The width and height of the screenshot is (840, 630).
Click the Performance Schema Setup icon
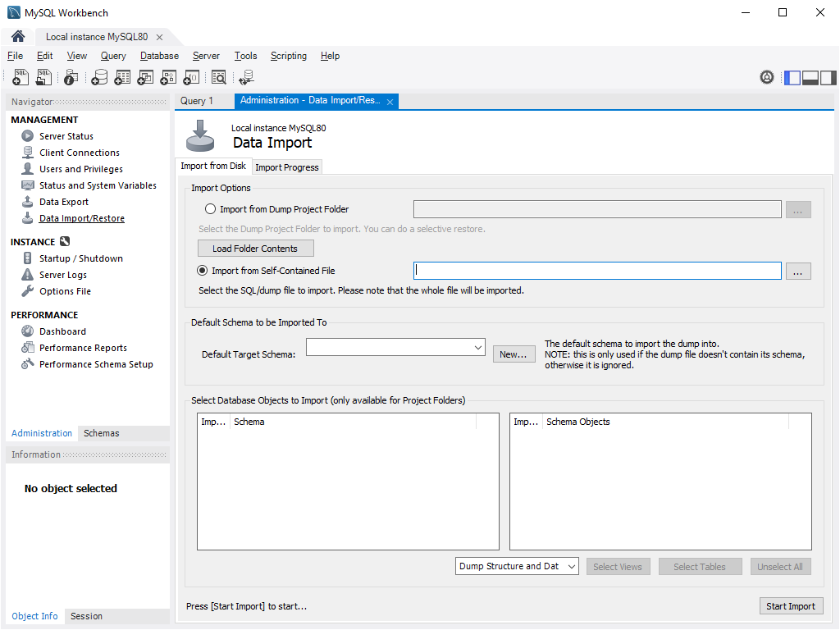pos(27,364)
